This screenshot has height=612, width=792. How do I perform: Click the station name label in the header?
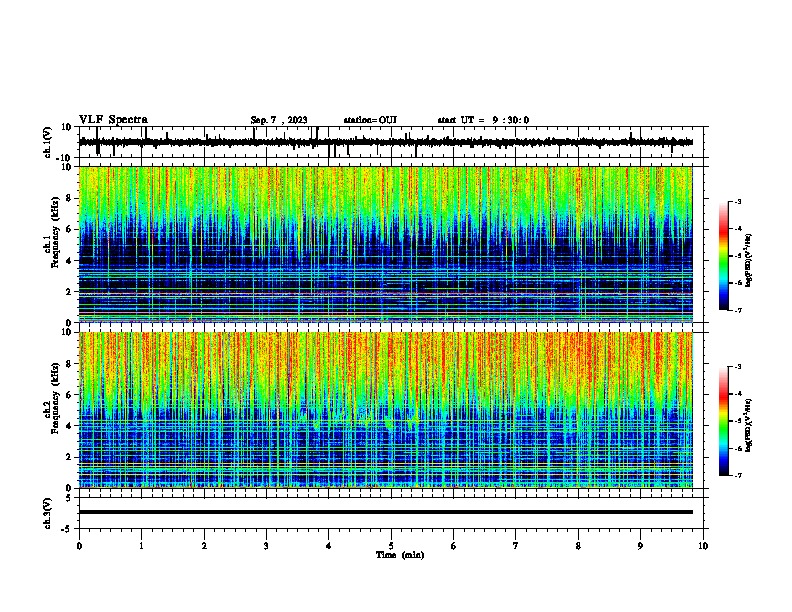coord(370,120)
